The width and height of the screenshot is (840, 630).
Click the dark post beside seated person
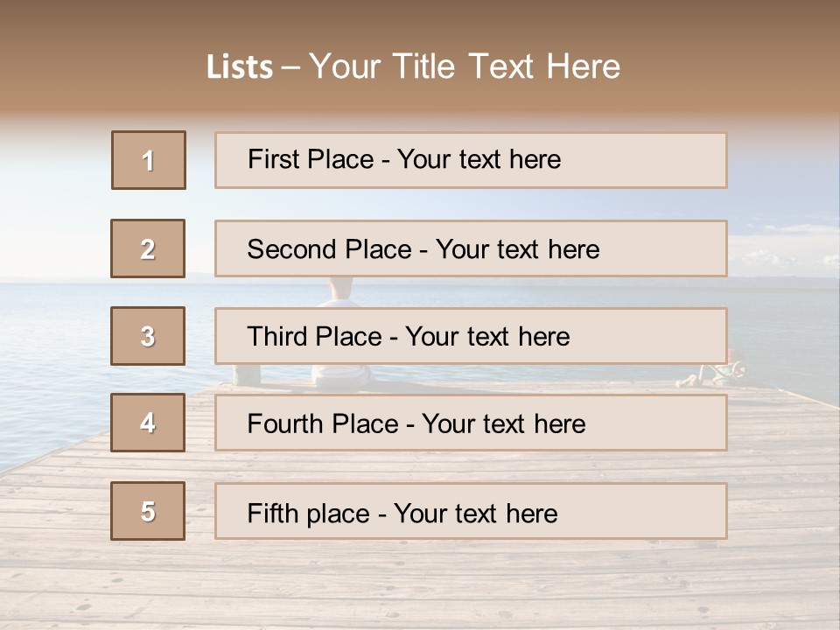tap(248, 374)
